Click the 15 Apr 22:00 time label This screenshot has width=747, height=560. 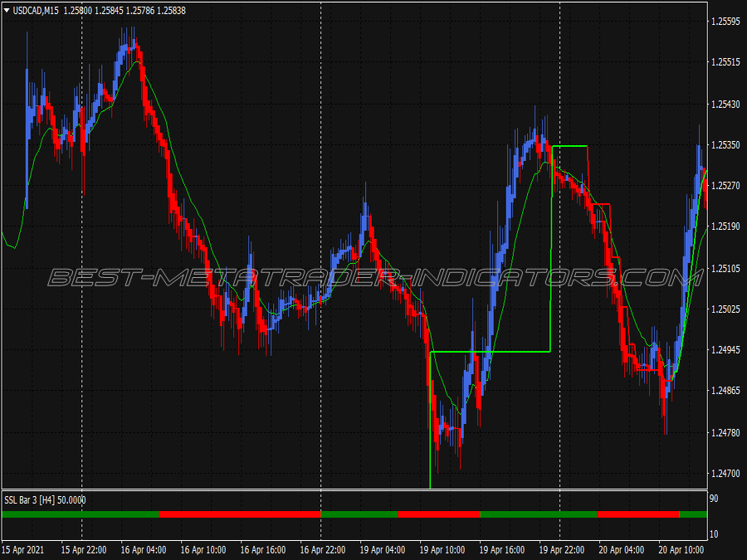pyautogui.click(x=83, y=549)
